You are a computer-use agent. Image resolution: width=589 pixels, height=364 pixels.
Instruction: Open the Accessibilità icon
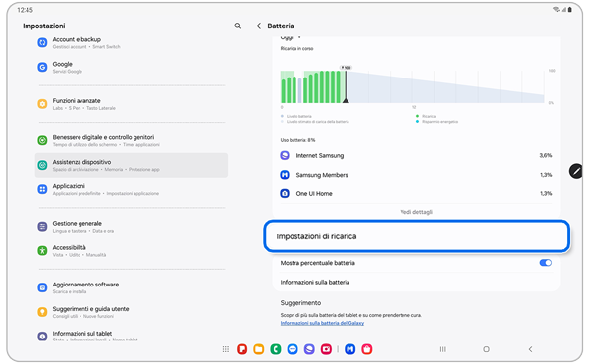click(42, 250)
